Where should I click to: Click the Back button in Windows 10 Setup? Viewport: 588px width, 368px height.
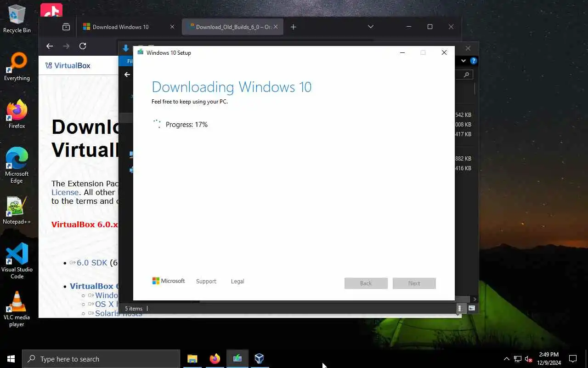point(366,283)
